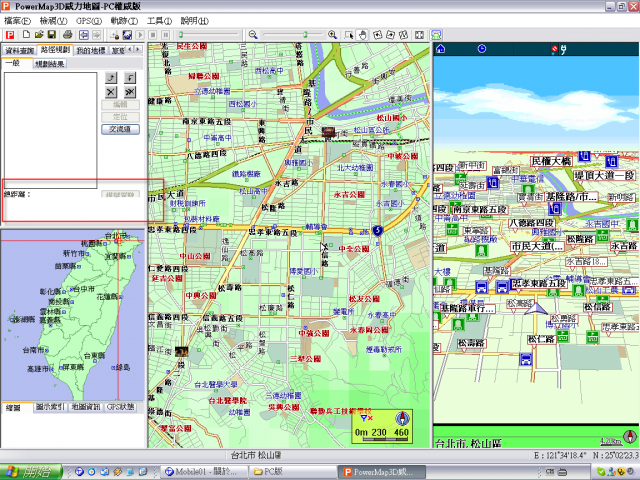This screenshot has width=640, height=480.
Task: Save using the floppy disk icon
Action: 52,35
